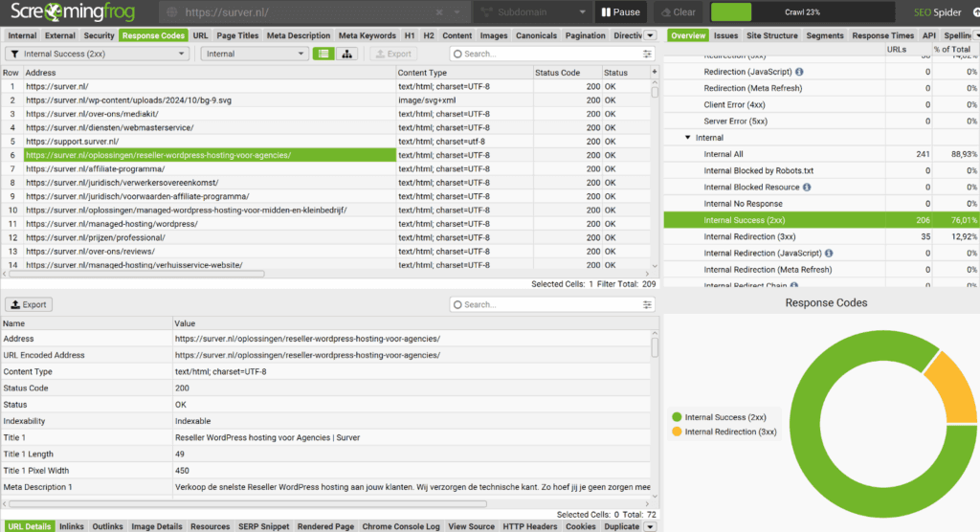This screenshot has width=980, height=532.
Task: Switch to tree view icon
Action: (346, 54)
